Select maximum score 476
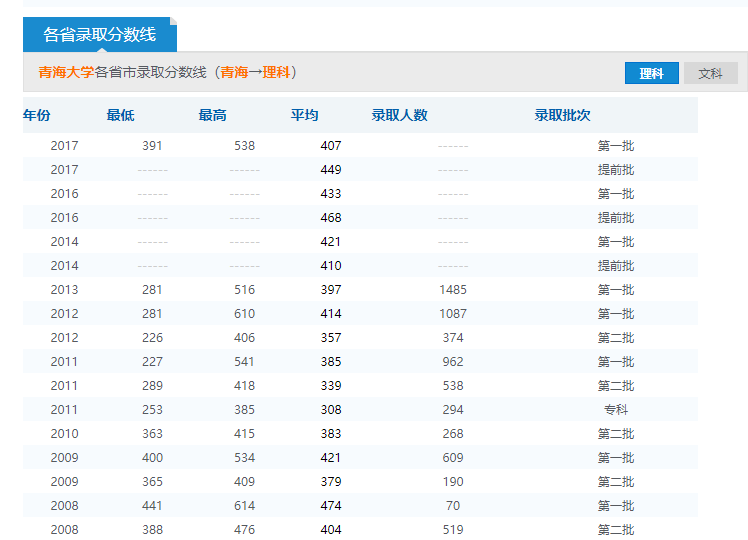Viewport: 748px width, 540px height. click(244, 530)
